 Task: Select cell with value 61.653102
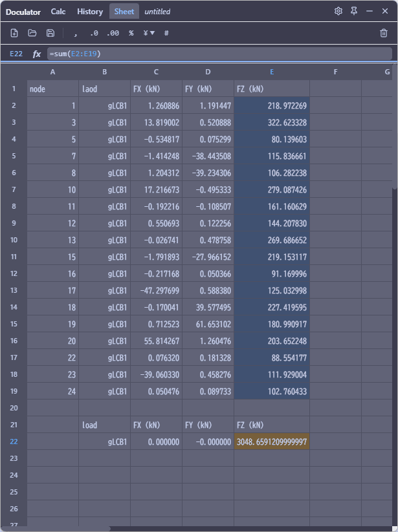pos(208,325)
